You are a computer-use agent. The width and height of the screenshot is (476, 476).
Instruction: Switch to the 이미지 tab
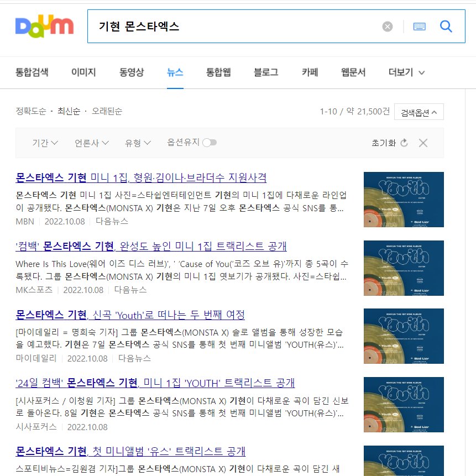(x=83, y=72)
